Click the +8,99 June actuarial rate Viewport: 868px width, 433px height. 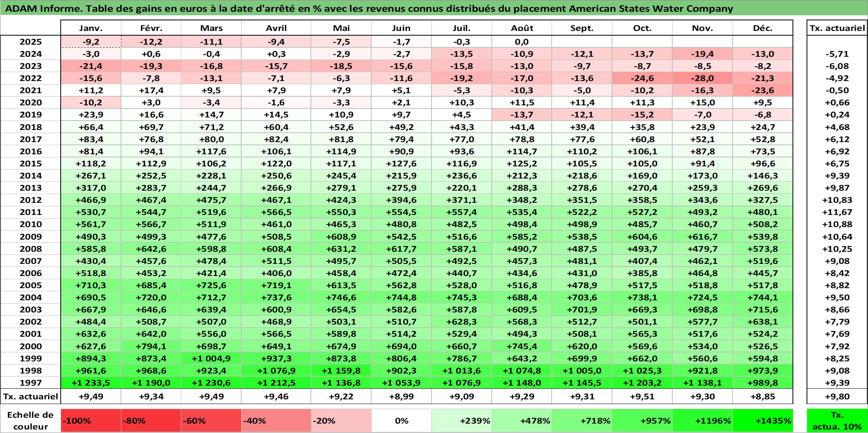401,397
